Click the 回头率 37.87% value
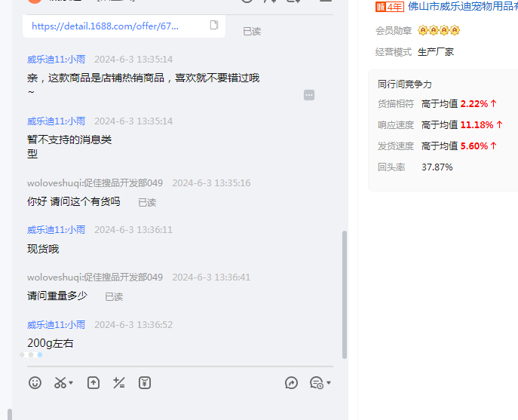 coord(437,167)
